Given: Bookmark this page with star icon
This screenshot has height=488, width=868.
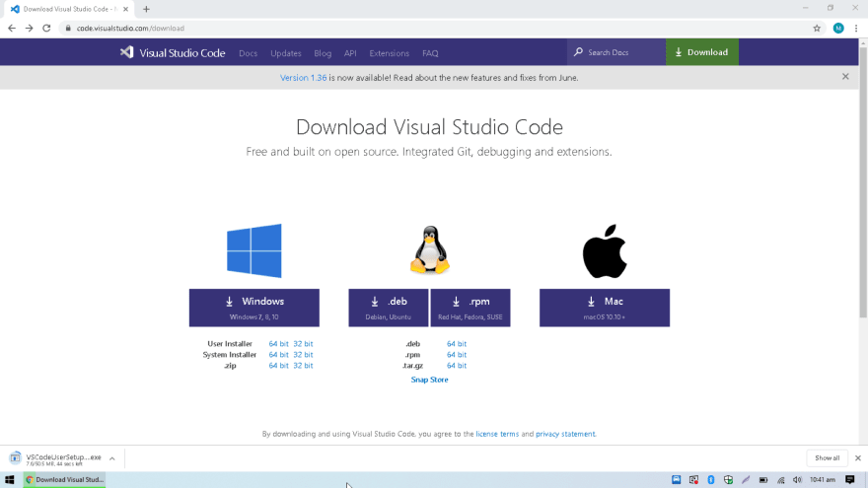Looking at the screenshot, I should (817, 29).
